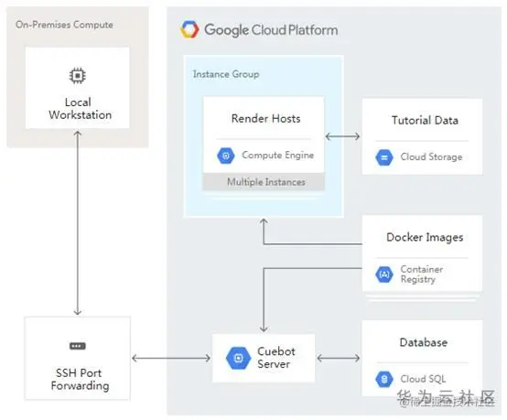507x420 pixels.
Task: Click the Compute Engine hexagon icon
Action: click(226, 156)
